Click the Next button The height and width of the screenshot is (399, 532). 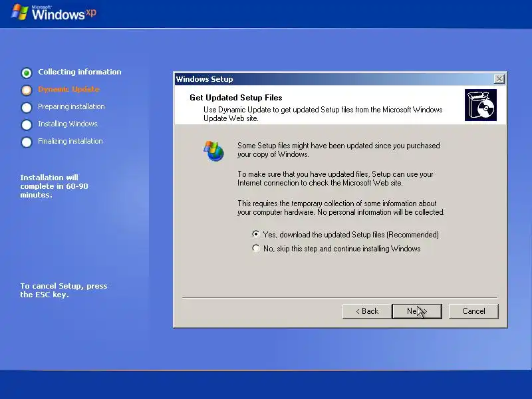[x=417, y=311]
